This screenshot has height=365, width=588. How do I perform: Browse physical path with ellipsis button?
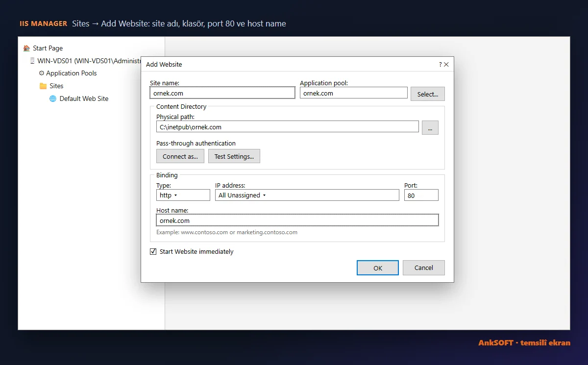tap(430, 127)
